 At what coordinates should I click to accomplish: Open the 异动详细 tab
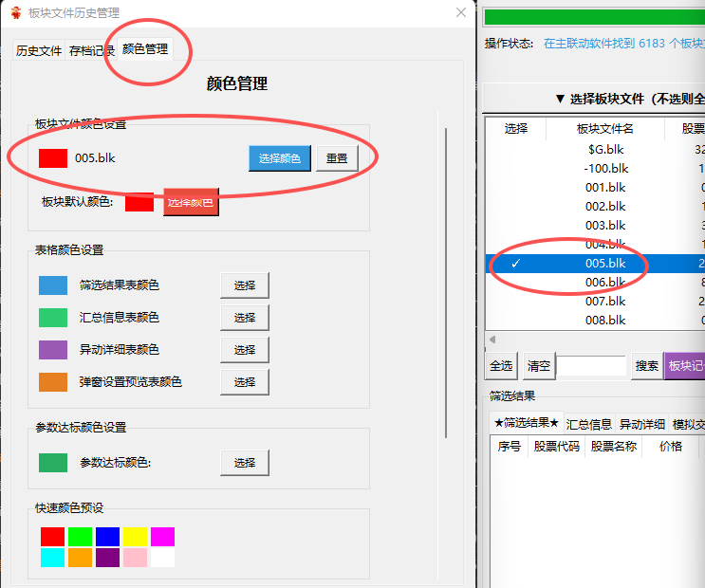642,424
